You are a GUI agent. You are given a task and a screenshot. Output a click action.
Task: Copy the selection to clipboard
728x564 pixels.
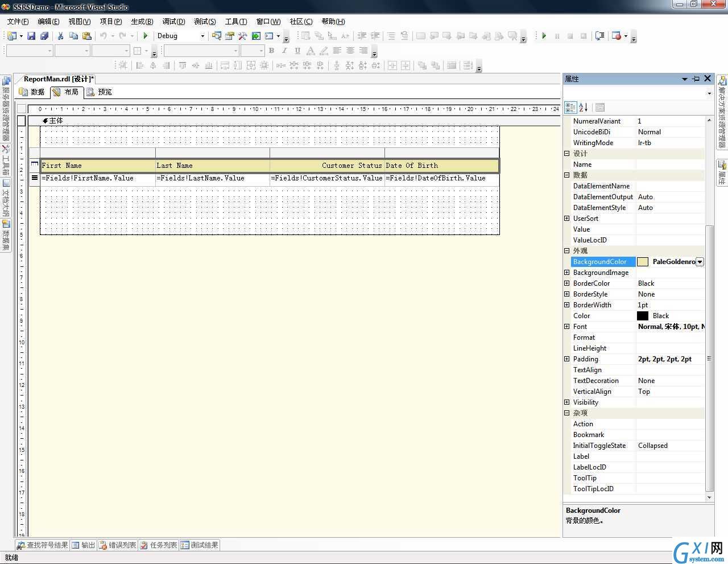(x=73, y=36)
